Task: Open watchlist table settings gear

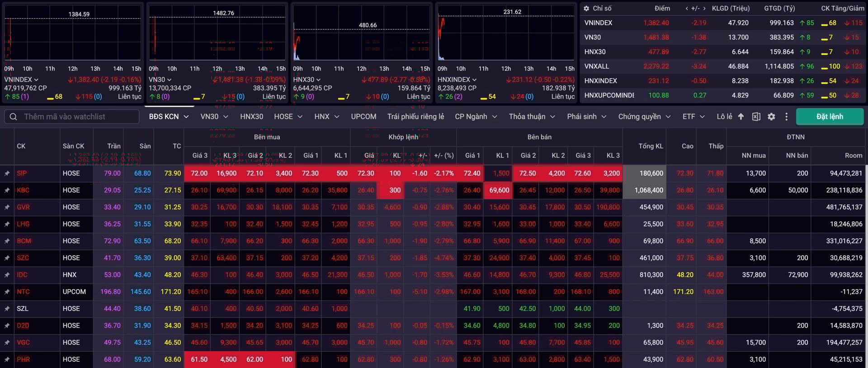Action: click(771, 117)
